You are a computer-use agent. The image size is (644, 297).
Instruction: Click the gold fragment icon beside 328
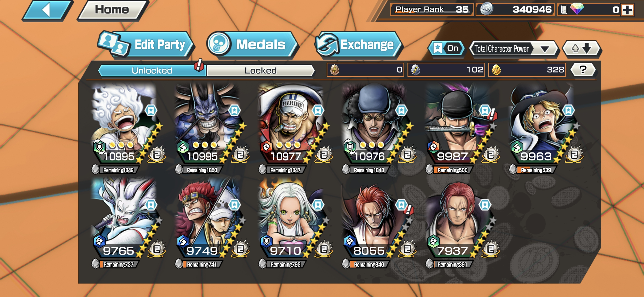496,70
